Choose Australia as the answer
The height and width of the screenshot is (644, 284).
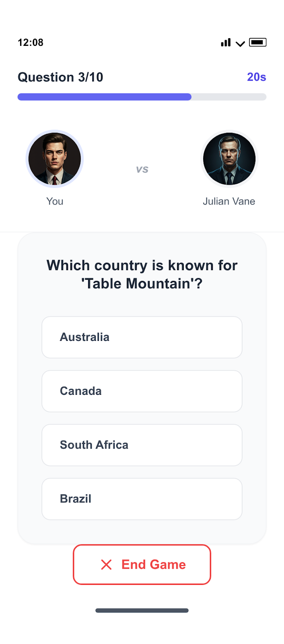click(142, 337)
